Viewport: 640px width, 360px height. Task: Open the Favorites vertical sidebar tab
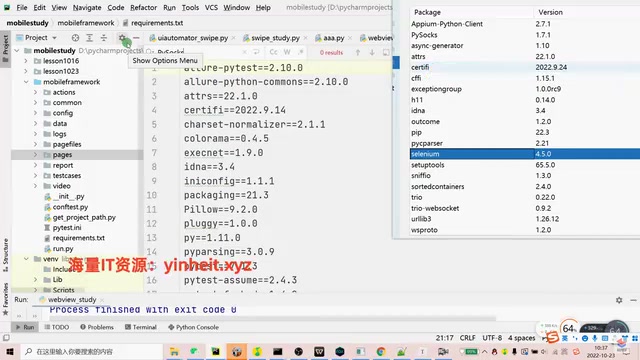[5, 299]
